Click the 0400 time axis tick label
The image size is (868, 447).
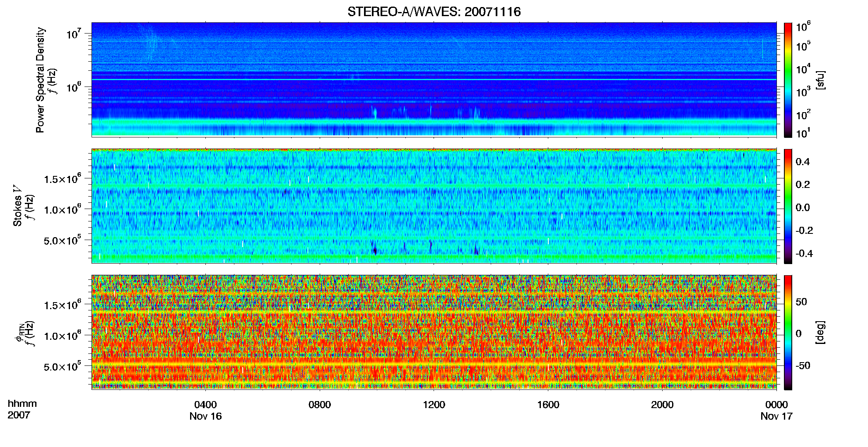205,405
